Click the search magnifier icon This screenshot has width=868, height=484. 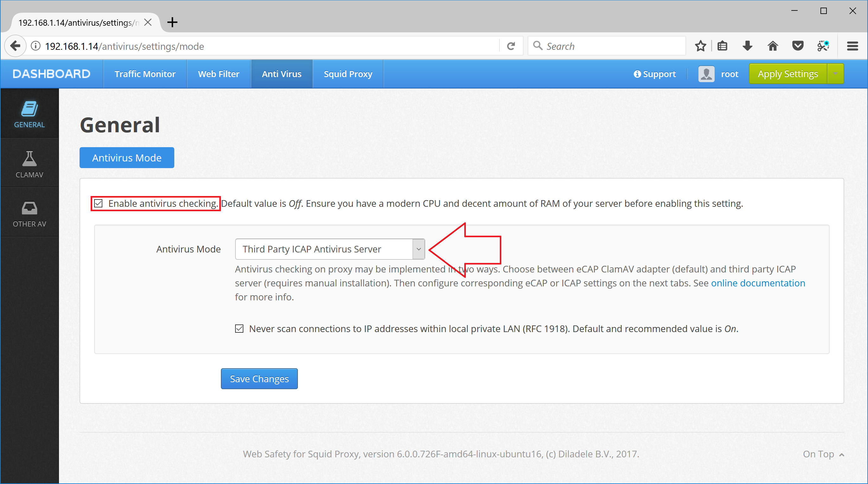(538, 46)
